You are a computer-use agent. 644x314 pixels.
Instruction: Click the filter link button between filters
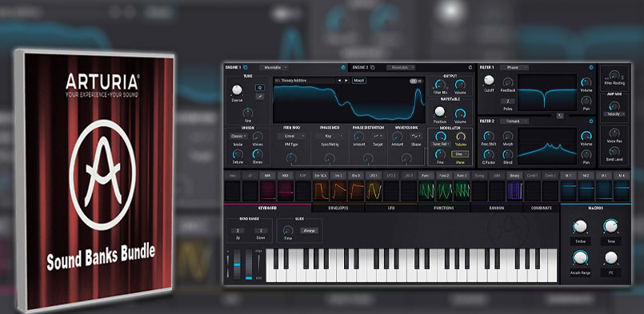point(559,115)
